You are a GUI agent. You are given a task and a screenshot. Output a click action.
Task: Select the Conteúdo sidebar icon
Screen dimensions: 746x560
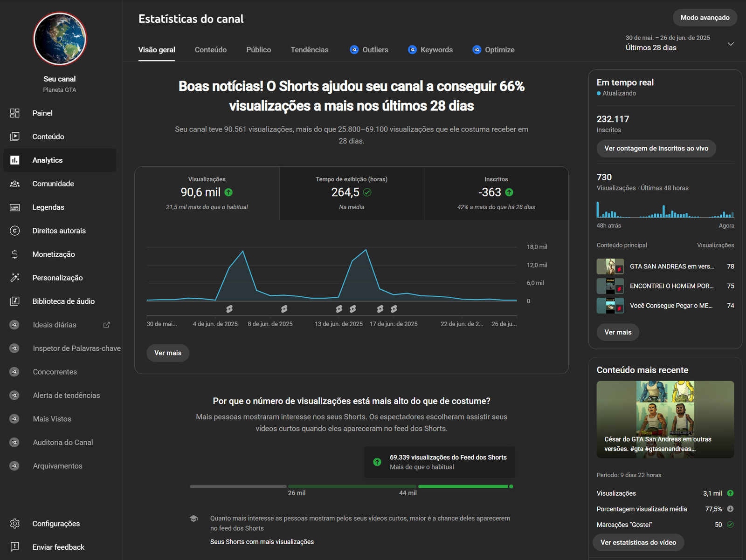click(15, 137)
